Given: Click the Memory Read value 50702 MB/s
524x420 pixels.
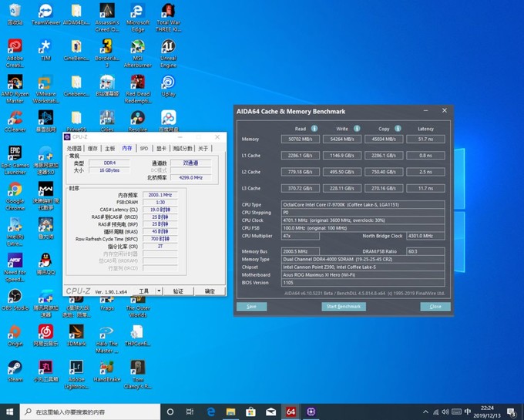Looking at the screenshot, I should (x=300, y=139).
